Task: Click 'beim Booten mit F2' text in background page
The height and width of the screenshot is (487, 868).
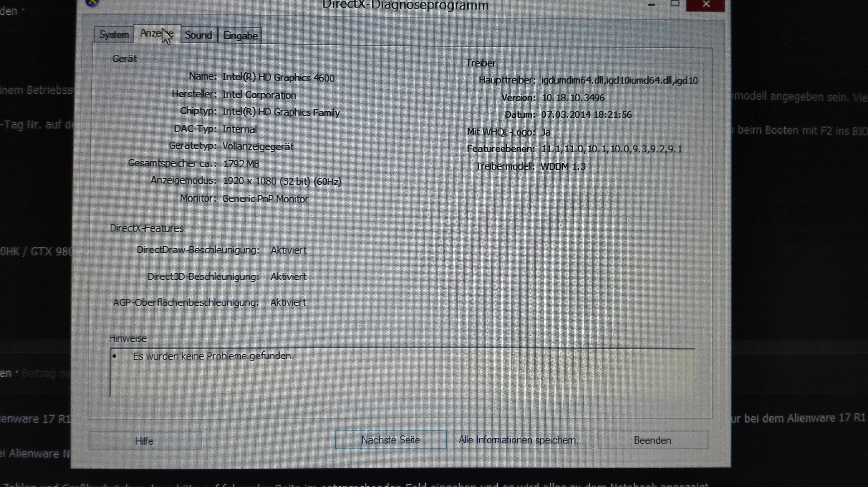Action: pyautogui.click(x=785, y=130)
